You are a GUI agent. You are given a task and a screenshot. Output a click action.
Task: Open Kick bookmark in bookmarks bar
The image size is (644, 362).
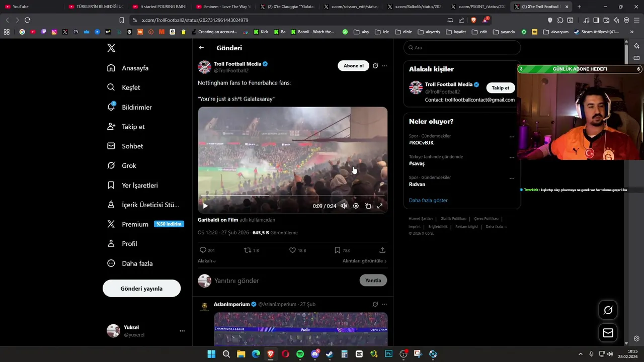coord(261,32)
